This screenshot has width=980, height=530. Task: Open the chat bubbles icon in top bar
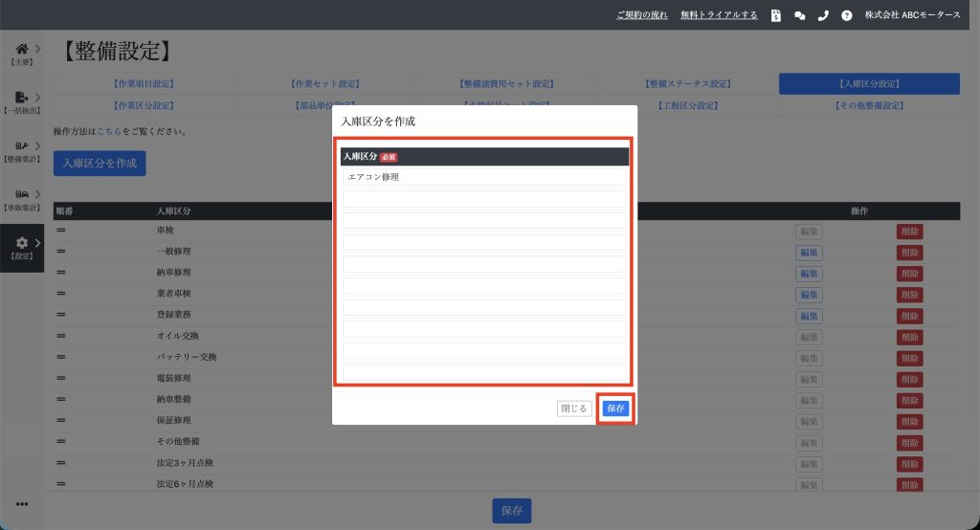[800, 15]
